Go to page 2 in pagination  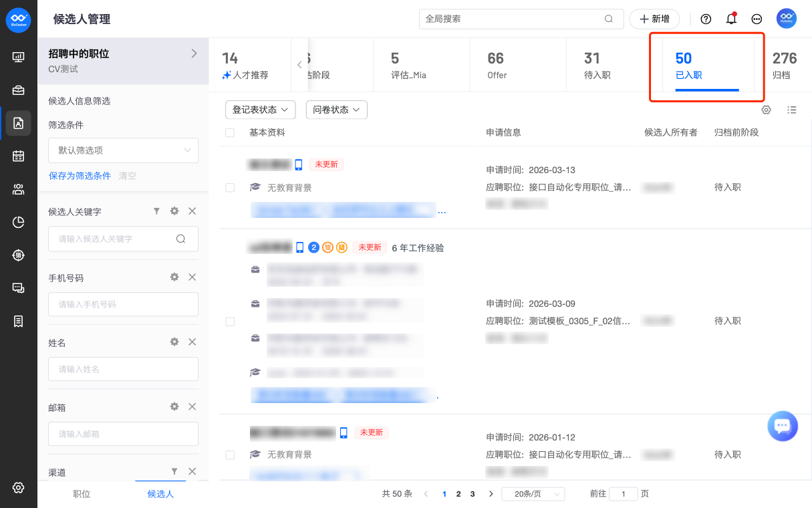click(x=458, y=494)
